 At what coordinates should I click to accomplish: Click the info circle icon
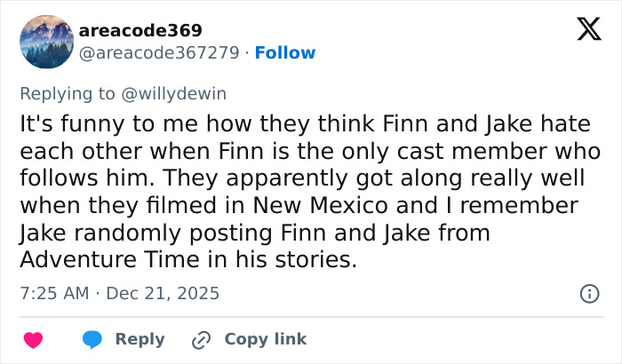587,293
